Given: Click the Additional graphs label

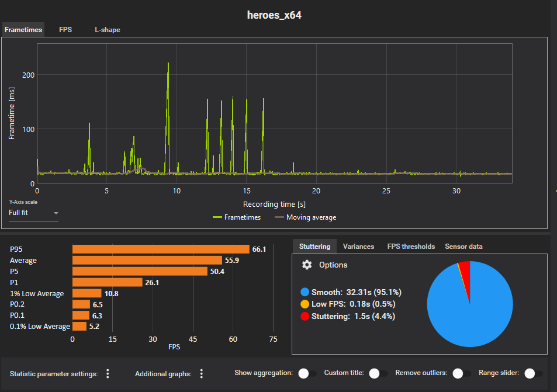Looking at the screenshot, I should 163,374.
